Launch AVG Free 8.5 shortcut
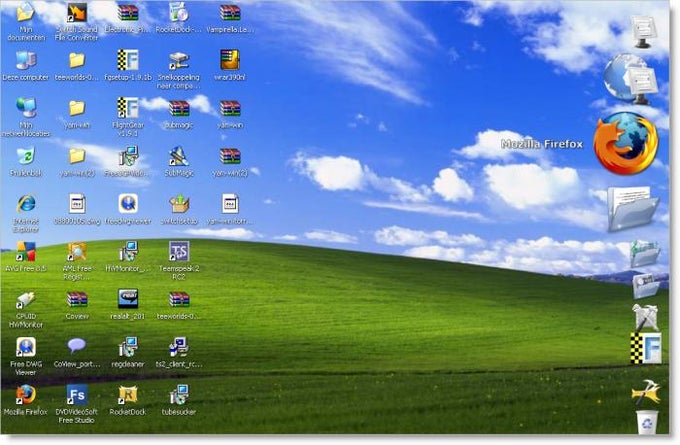This screenshot has height=445, width=680. [x=26, y=252]
